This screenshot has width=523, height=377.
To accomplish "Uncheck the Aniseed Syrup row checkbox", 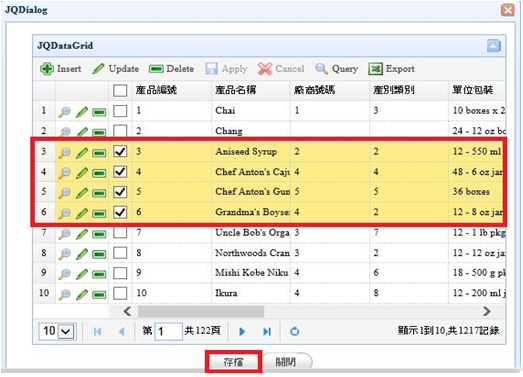I will click(x=120, y=151).
